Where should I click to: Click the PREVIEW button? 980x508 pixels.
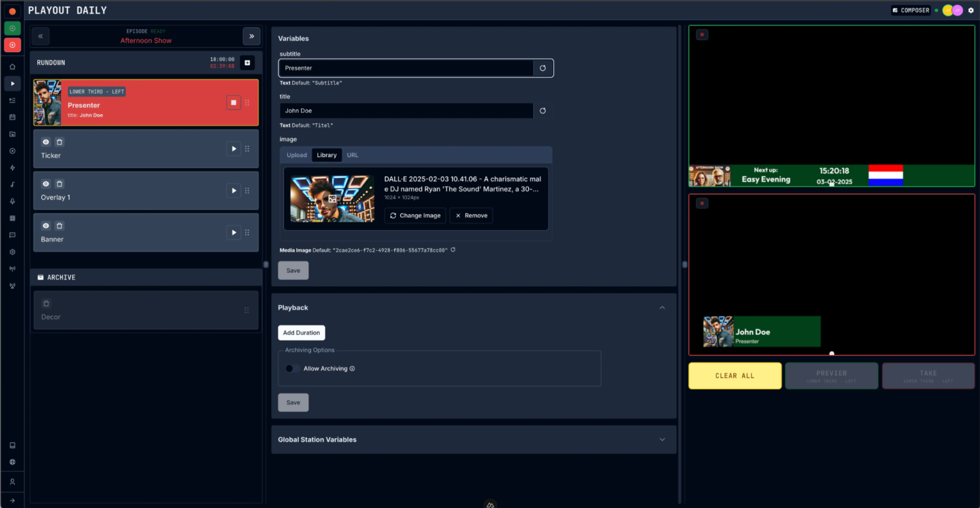tap(832, 376)
